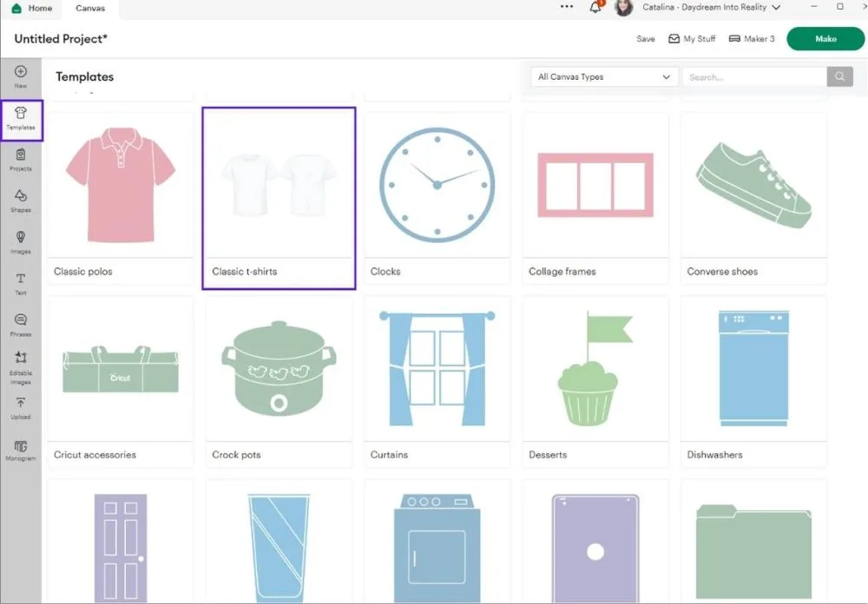Select the Curtains template
Viewport: 868px width, 604px height.
[x=437, y=382]
